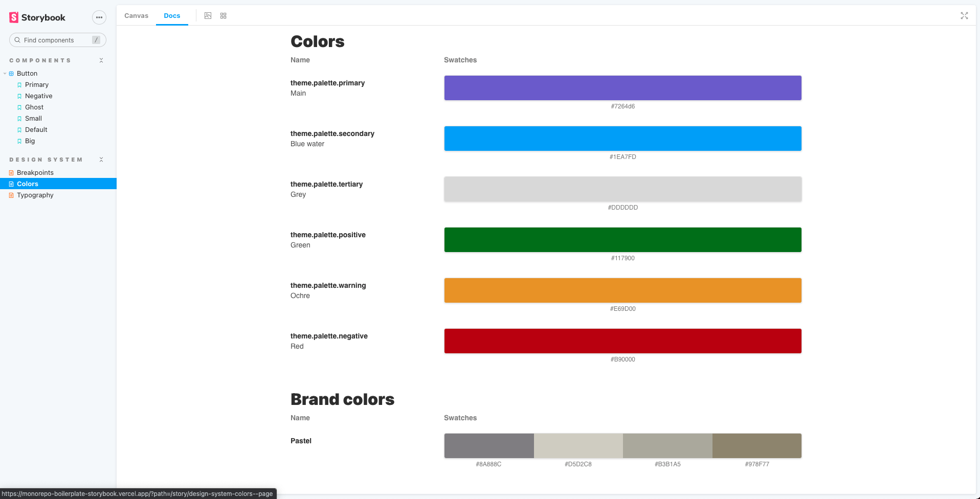
Task: Open the Primary button story
Action: (x=37, y=85)
